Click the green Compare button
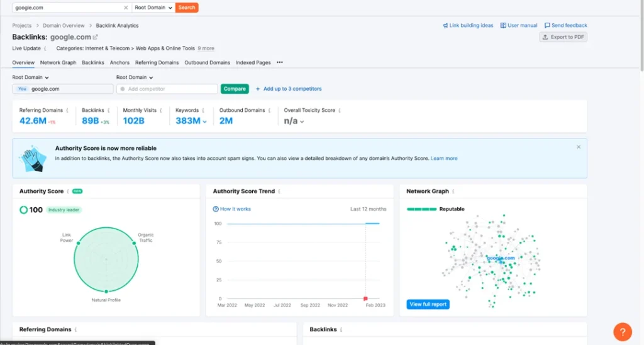 point(235,89)
